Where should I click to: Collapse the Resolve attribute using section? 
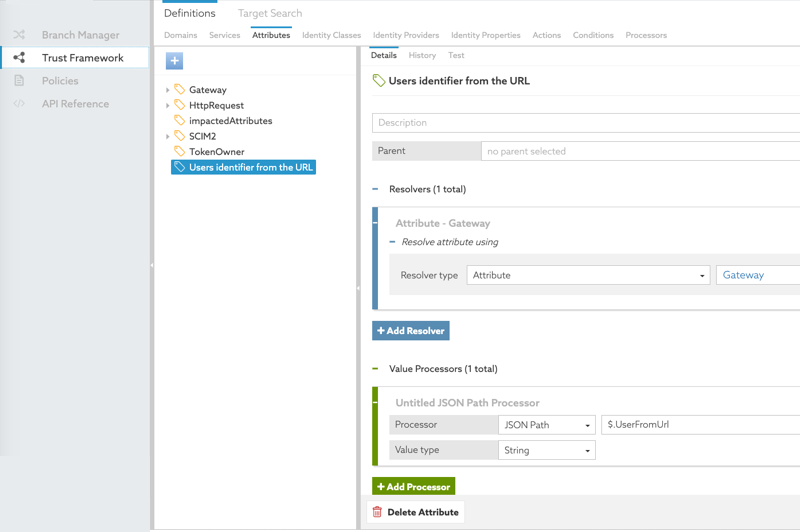[x=392, y=242]
